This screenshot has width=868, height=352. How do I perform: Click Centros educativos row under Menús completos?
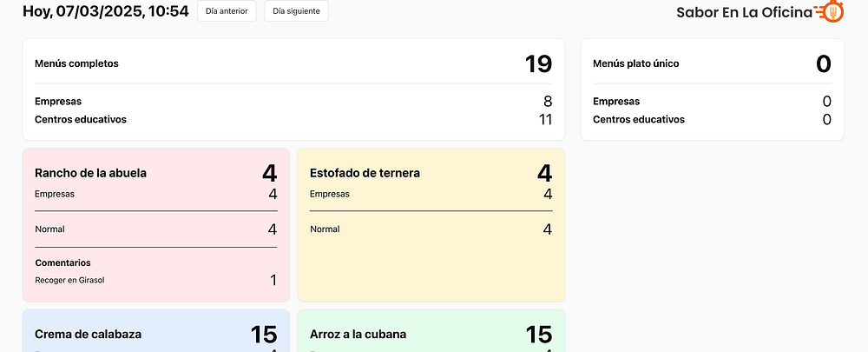(293, 119)
